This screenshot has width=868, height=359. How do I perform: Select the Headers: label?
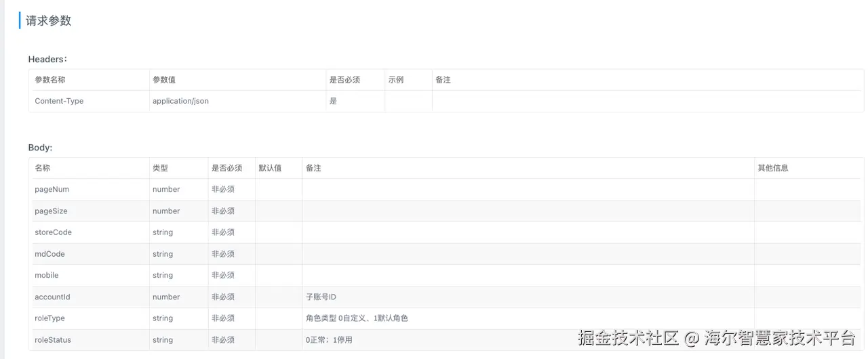pyautogui.click(x=47, y=59)
